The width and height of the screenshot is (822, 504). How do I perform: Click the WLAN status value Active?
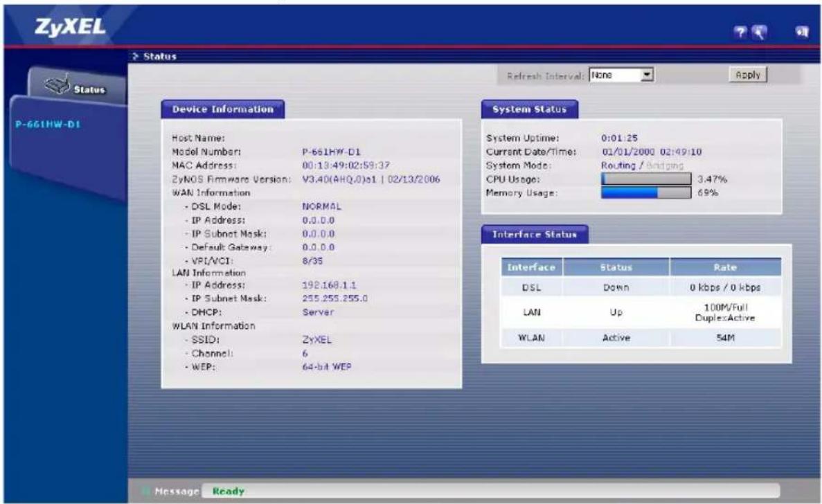[616, 338]
